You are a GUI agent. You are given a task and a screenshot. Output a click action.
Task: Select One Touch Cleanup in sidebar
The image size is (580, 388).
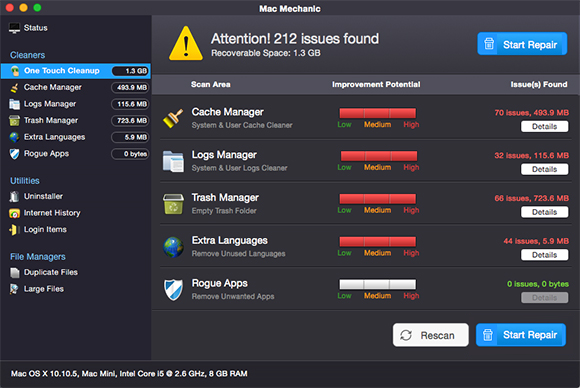pos(75,71)
